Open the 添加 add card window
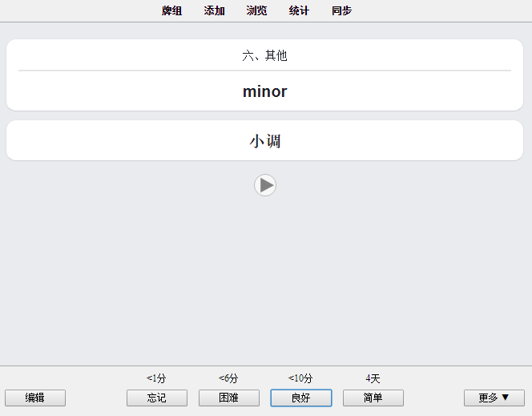Screen dimensions: 532x416 (214, 11)
